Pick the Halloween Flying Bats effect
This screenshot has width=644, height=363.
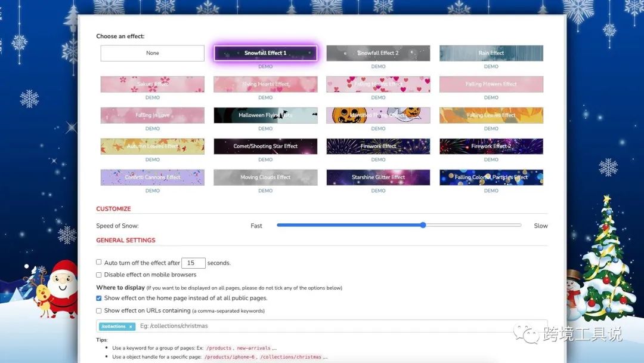(265, 115)
